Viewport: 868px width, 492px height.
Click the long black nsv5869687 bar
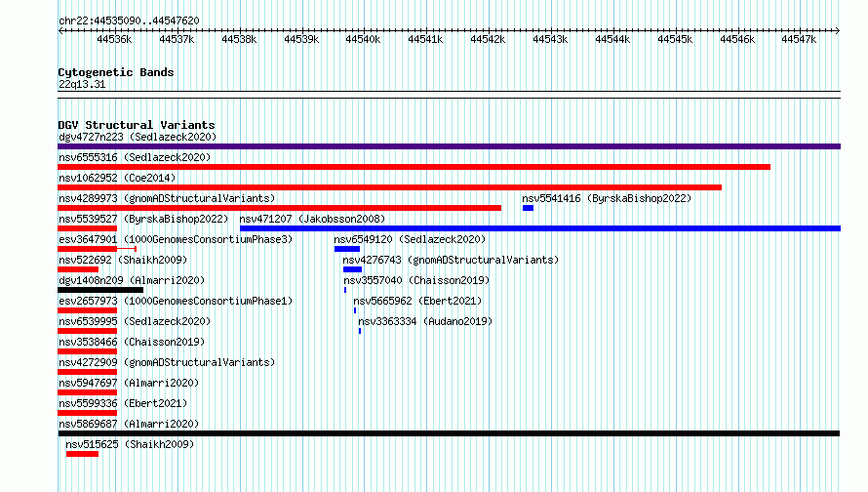[x=449, y=433]
